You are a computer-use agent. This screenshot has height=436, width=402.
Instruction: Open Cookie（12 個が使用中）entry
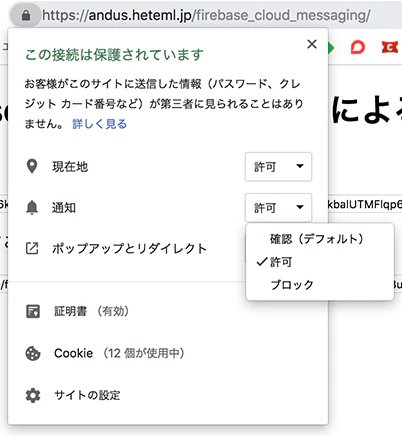point(119,353)
